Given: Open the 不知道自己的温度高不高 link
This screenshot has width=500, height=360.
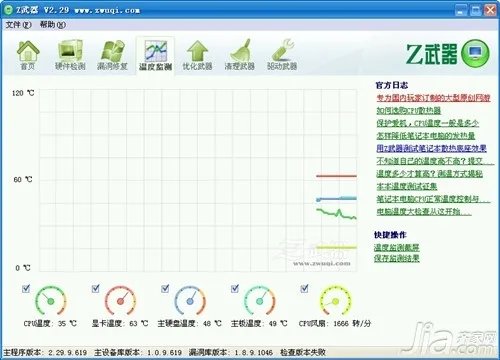Looking at the screenshot, I should [x=435, y=161].
